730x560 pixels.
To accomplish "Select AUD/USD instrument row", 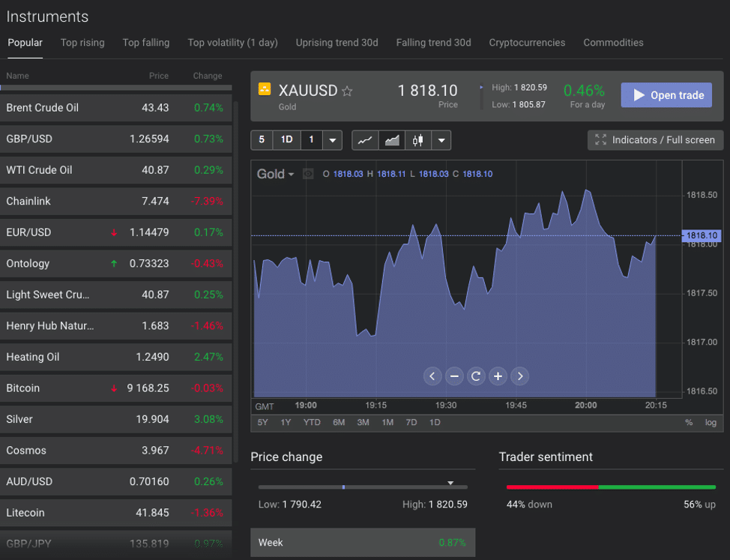I will pos(116,482).
